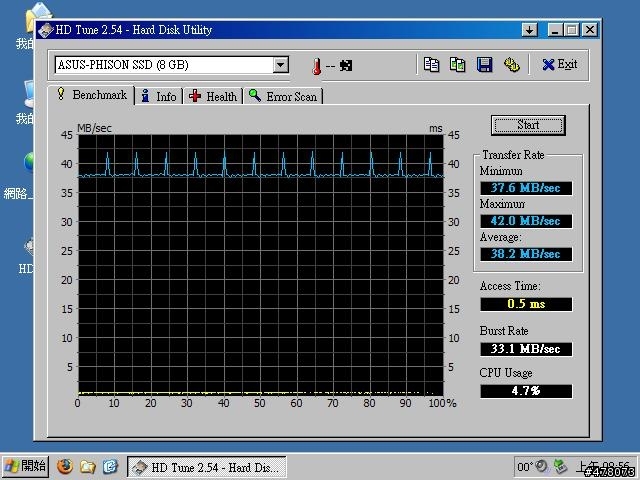Click the Access Time 0.5 ms value
640x480 pixels.
tap(526, 304)
